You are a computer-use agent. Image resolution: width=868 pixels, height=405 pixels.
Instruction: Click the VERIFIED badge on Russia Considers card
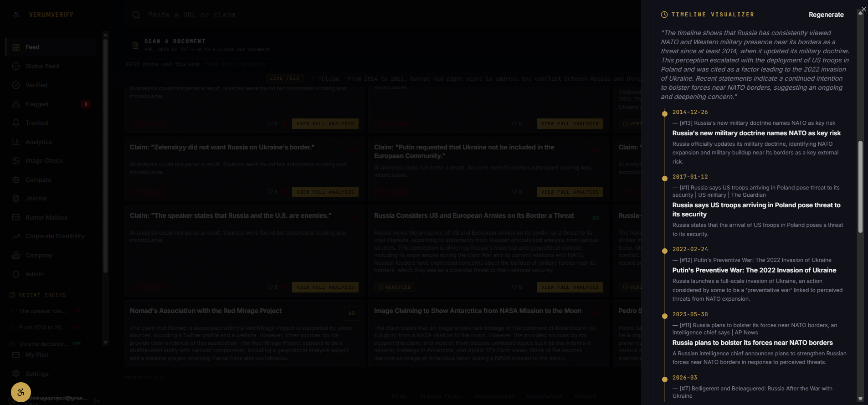click(x=395, y=287)
